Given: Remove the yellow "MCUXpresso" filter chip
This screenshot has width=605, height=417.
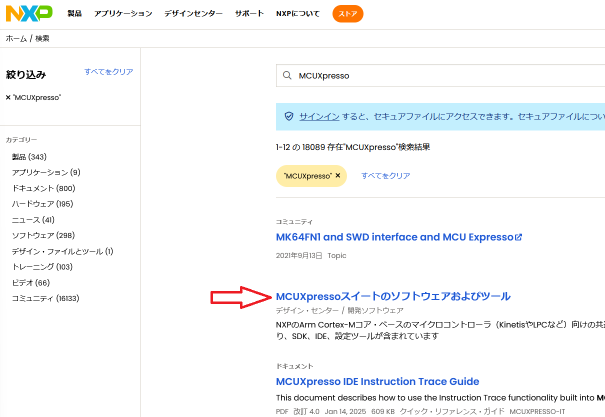Looking at the screenshot, I should (x=338, y=175).
